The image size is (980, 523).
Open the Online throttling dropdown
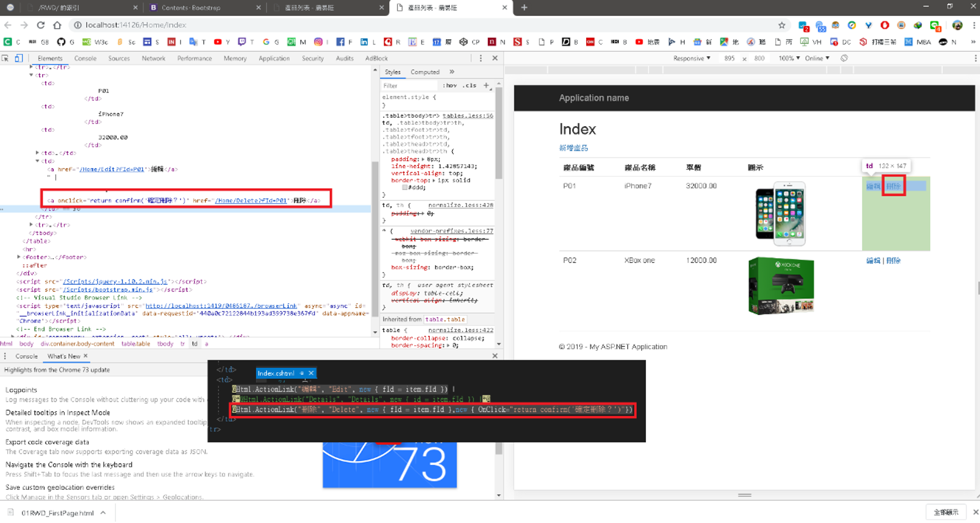[817, 58]
